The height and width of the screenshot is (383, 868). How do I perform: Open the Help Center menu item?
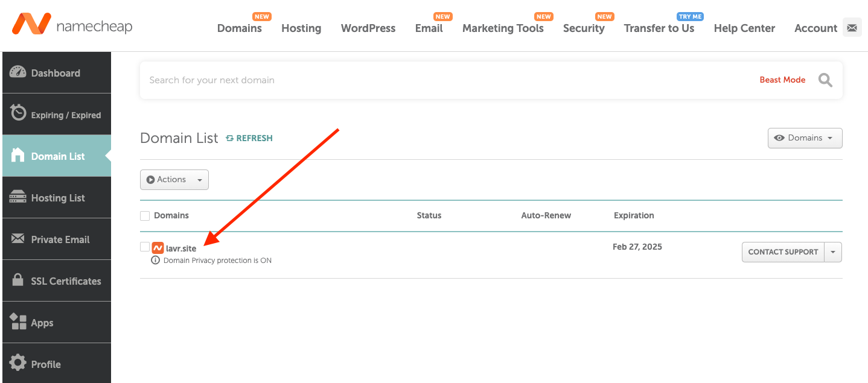pos(744,28)
